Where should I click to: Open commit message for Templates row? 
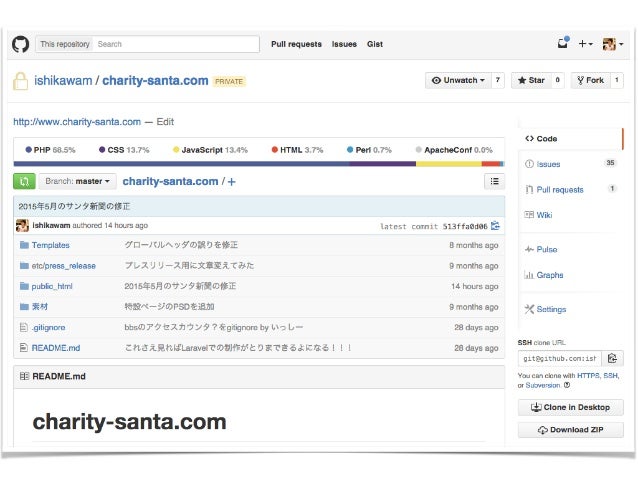click(x=181, y=245)
